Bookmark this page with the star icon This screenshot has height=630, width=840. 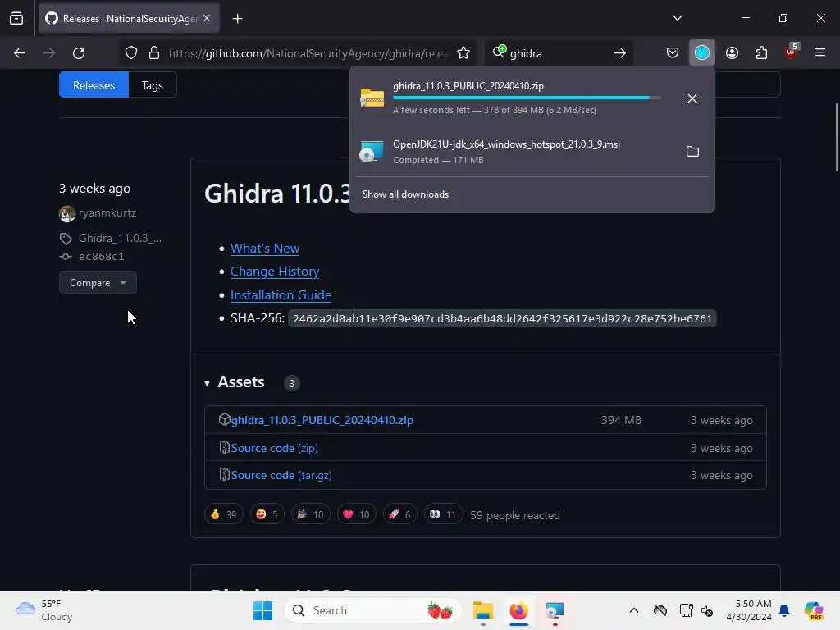click(x=463, y=53)
